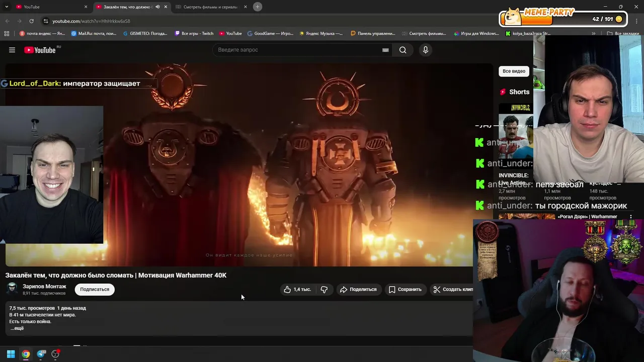Open a new browser tab
The width and height of the screenshot is (644, 362).
[x=257, y=7]
